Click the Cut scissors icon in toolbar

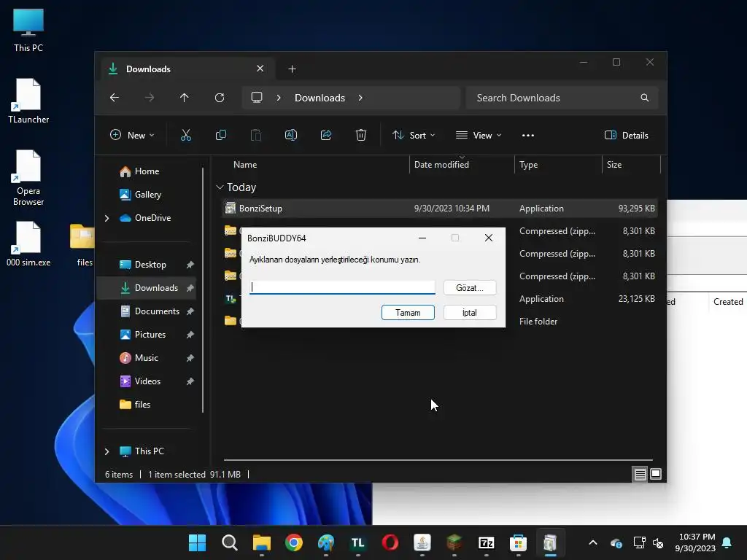click(186, 135)
